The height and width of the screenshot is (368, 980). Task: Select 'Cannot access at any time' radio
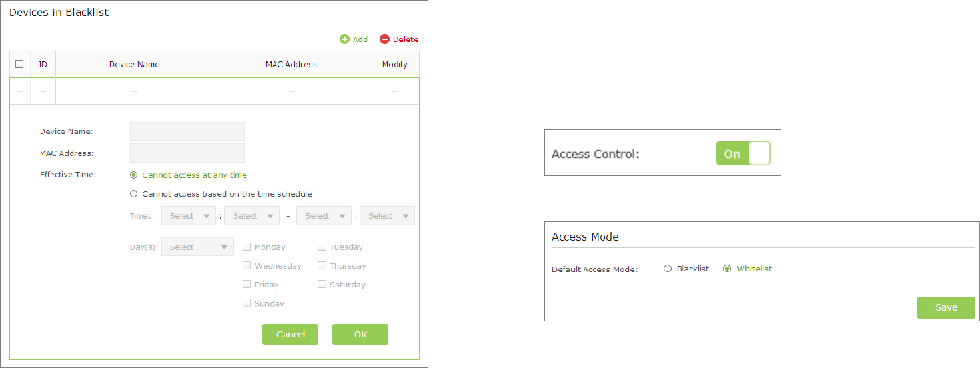(x=134, y=175)
